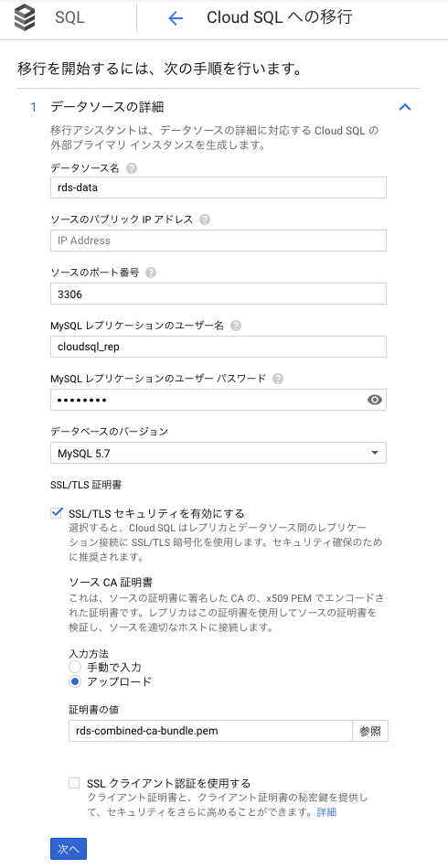Image resolution: width=448 pixels, height=868 pixels.
Task: Show password with the eye icon
Action: pyautogui.click(x=375, y=400)
